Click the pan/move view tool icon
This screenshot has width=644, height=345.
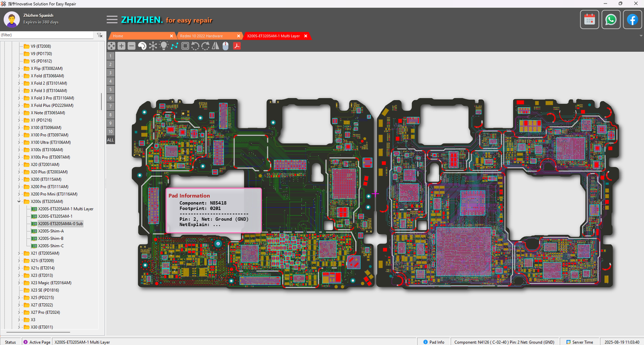click(x=111, y=46)
